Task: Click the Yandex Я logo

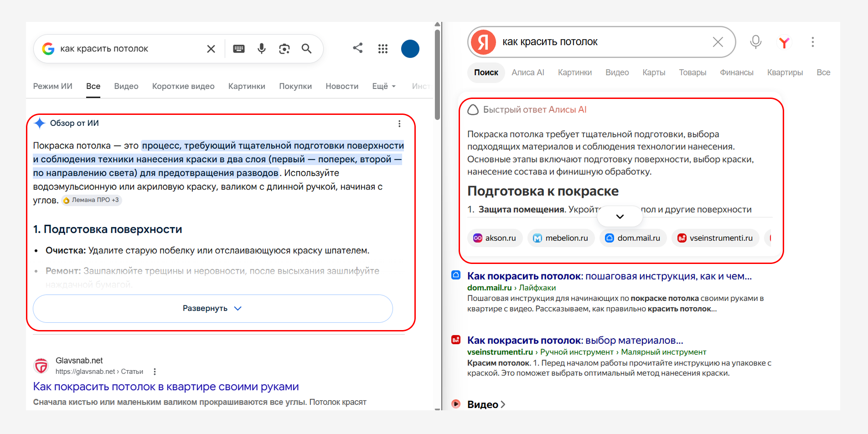Action: (483, 42)
